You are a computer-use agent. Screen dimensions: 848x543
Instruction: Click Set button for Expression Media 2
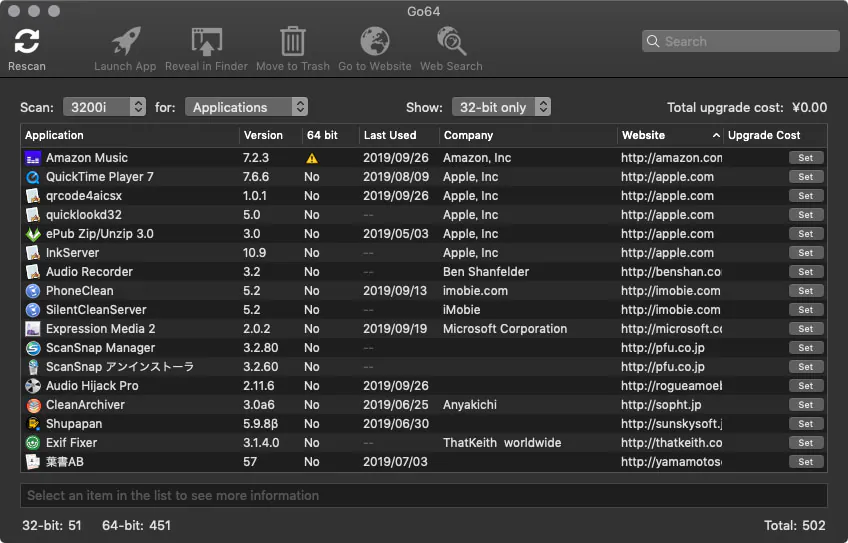click(x=806, y=329)
